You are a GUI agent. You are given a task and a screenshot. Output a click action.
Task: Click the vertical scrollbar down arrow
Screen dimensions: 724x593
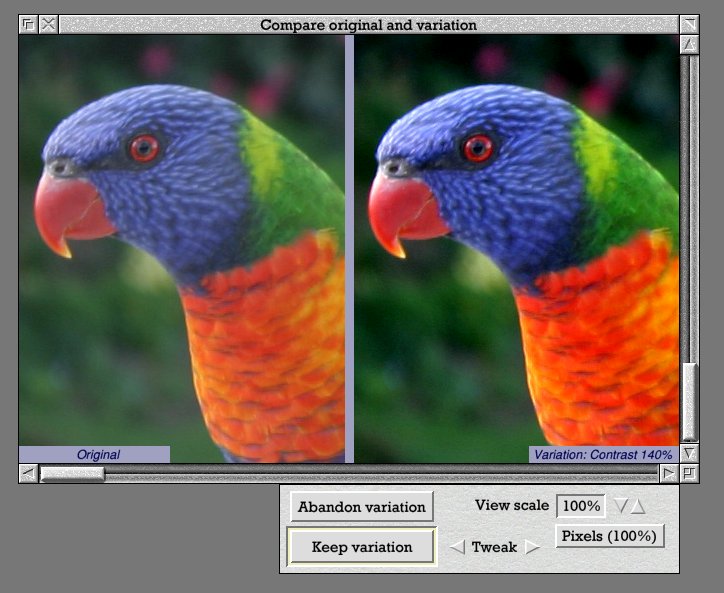point(689,453)
